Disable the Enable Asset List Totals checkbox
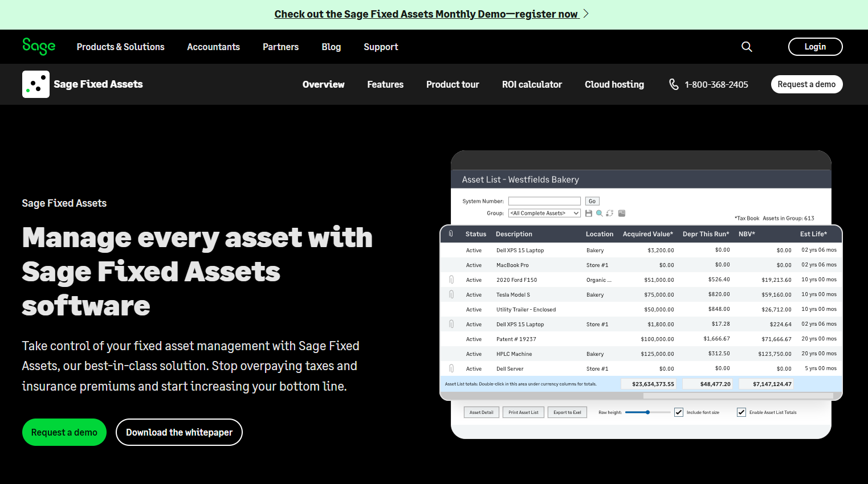The width and height of the screenshot is (868, 484). (x=741, y=412)
